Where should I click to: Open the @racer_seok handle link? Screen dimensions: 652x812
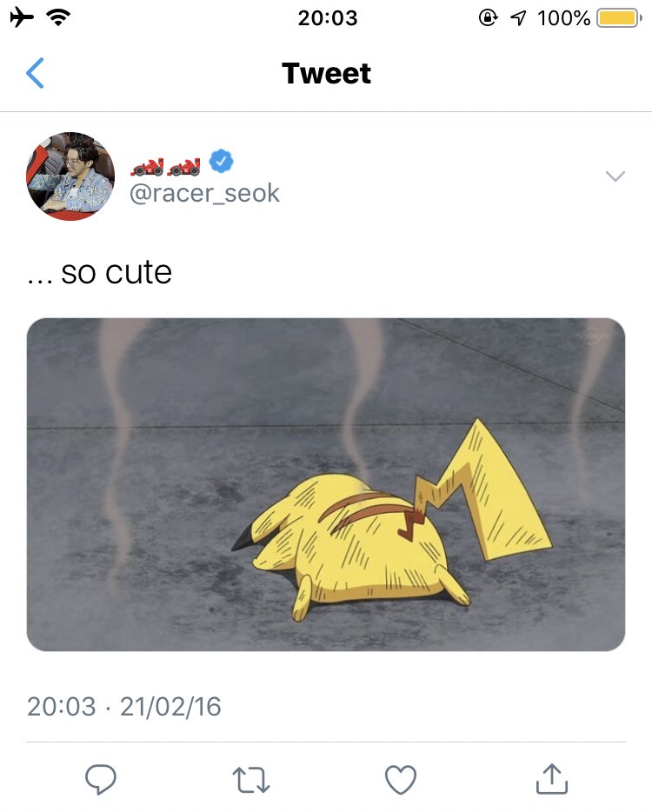tap(204, 193)
